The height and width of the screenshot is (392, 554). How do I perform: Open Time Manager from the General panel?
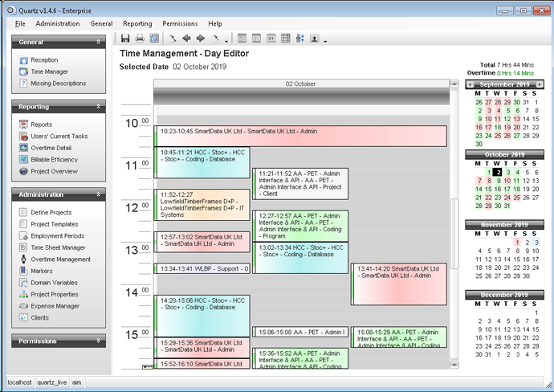[x=49, y=71]
